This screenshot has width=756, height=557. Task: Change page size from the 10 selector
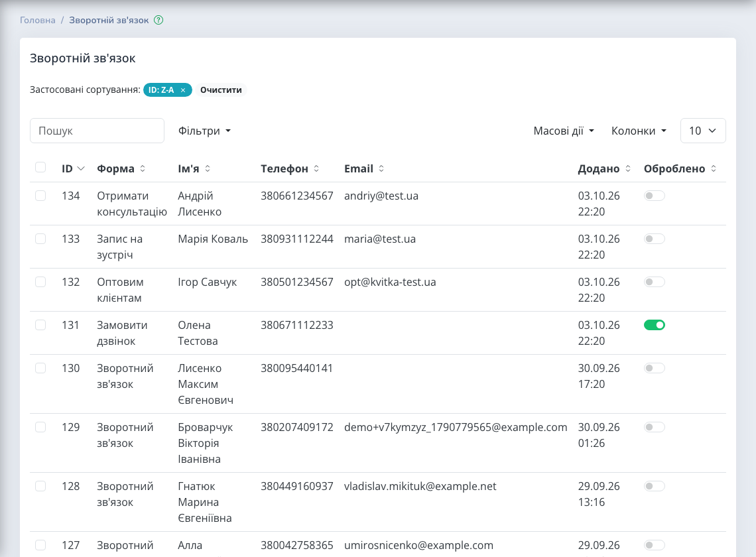pyautogui.click(x=703, y=131)
